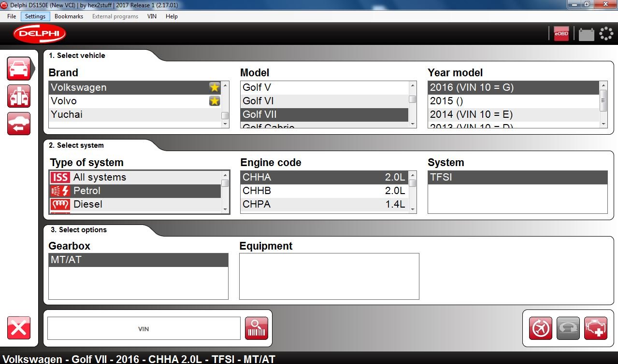Click the flight recorder airplane icon
This screenshot has height=364, width=618.
click(x=541, y=329)
